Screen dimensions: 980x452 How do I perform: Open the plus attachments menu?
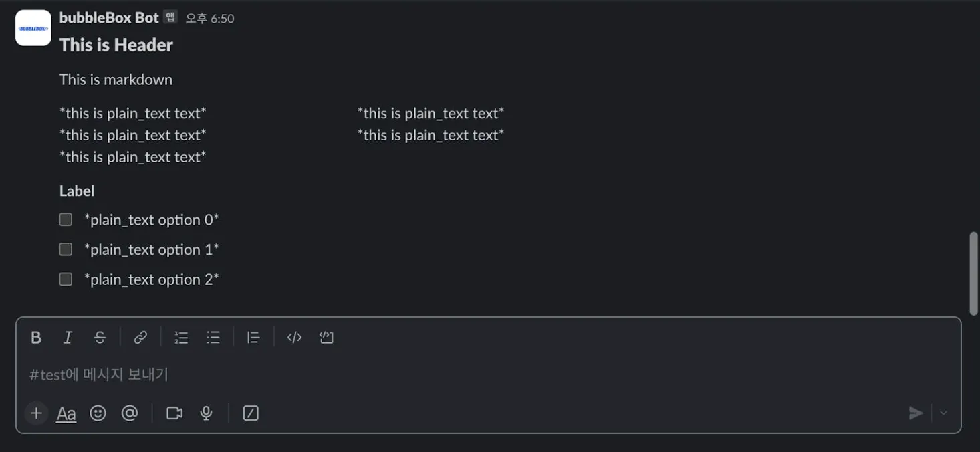pyautogui.click(x=36, y=413)
